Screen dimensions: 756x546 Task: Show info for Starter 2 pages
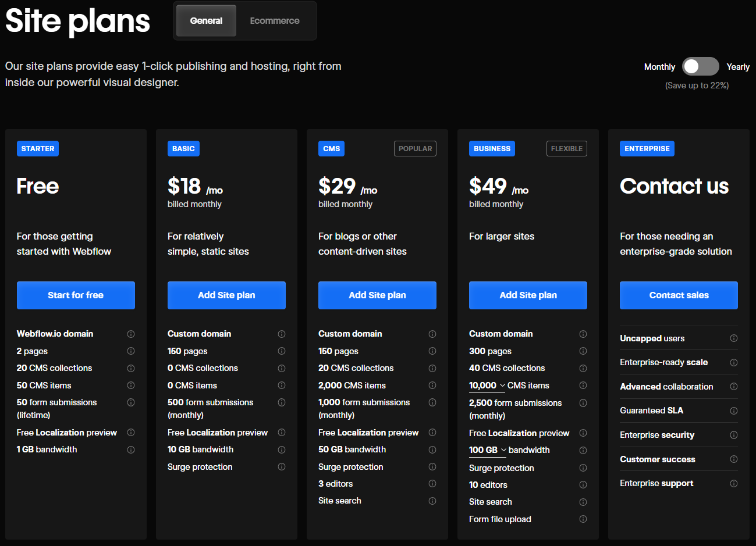coord(131,351)
